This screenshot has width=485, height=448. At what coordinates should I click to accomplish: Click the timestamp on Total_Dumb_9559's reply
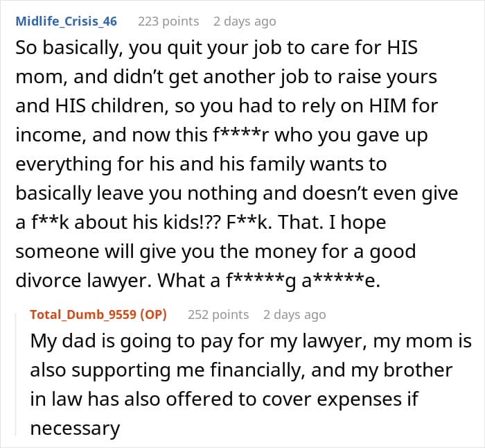(x=294, y=314)
